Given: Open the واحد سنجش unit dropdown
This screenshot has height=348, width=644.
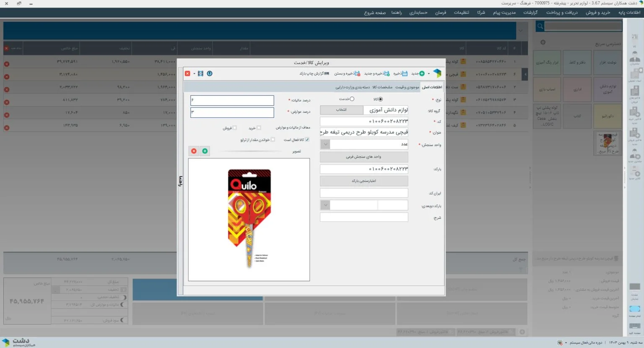Looking at the screenshot, I should [x=325, y=144].
